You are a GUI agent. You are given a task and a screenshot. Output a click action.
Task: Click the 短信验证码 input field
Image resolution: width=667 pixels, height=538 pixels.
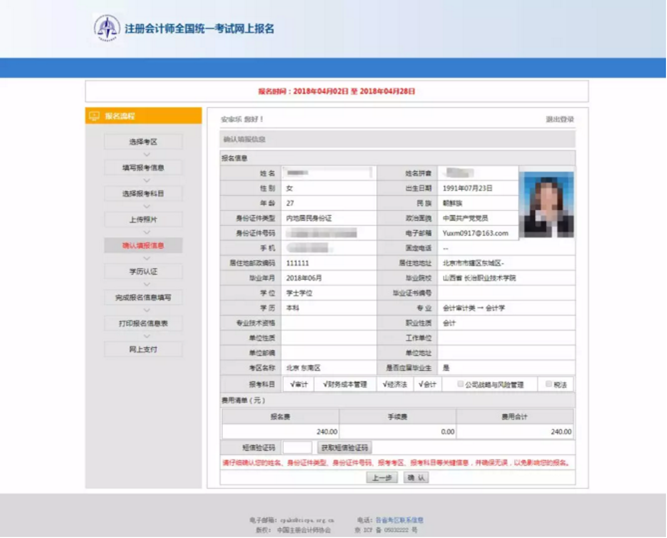pos(298,448)
